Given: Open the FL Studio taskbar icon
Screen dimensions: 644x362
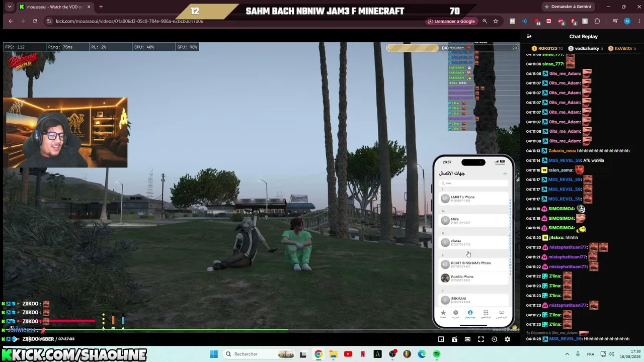Looking at the screenshot, I should click(407, 354).
